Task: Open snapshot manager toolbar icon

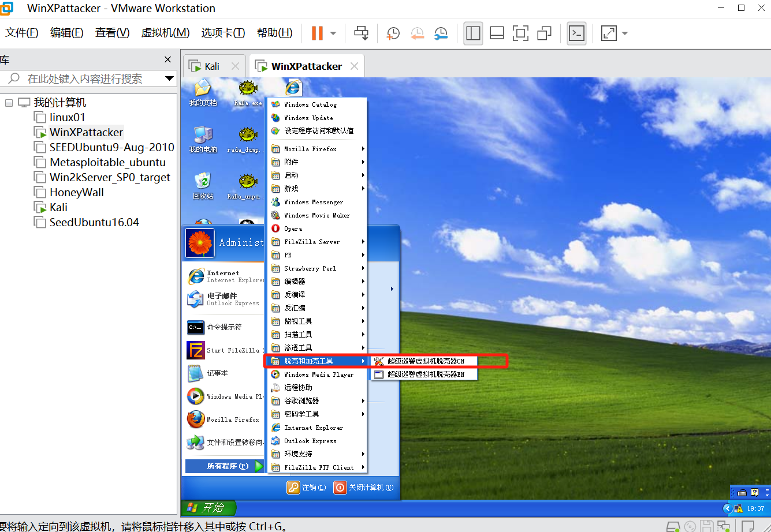Action: point(441,33)
